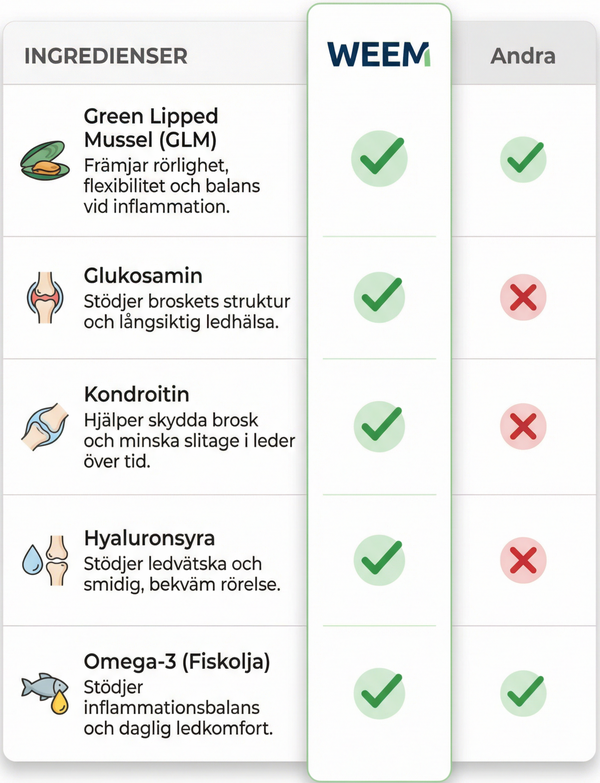Screen dimensions: 600x783
Task: Click the Glukosamin knee joint icon
Action: (46, 297)
